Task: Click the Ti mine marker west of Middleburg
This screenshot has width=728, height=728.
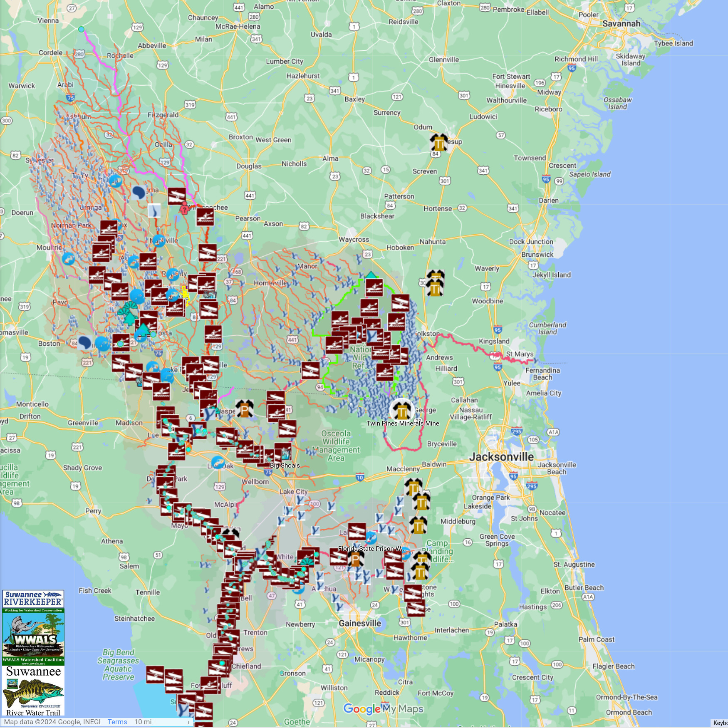Action: click(418, 525)
